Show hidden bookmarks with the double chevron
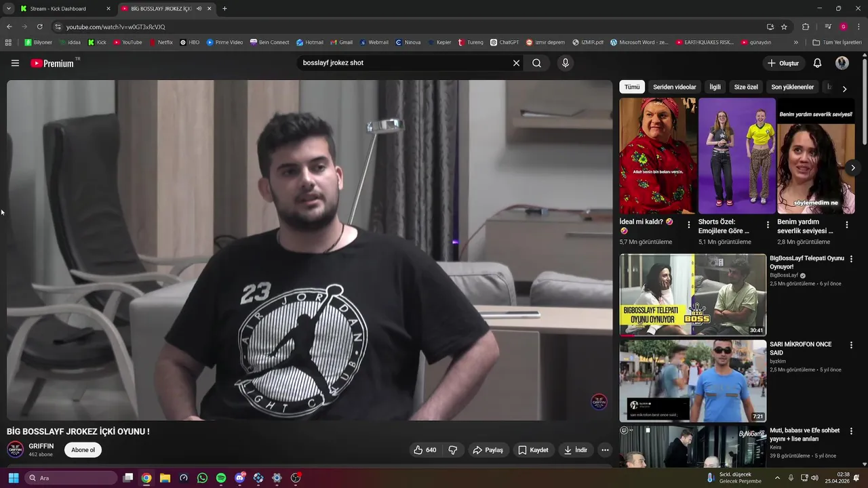The height and width of the screenshot is (488, 868). (796, 42)
